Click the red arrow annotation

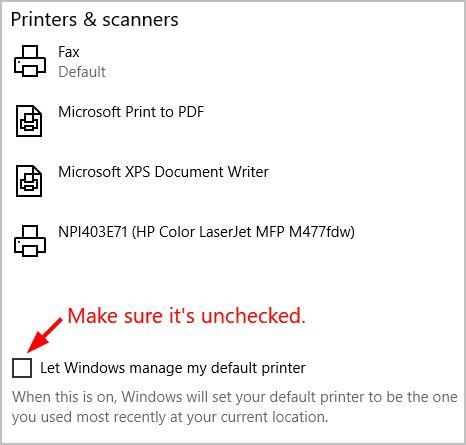click(45, 335)
